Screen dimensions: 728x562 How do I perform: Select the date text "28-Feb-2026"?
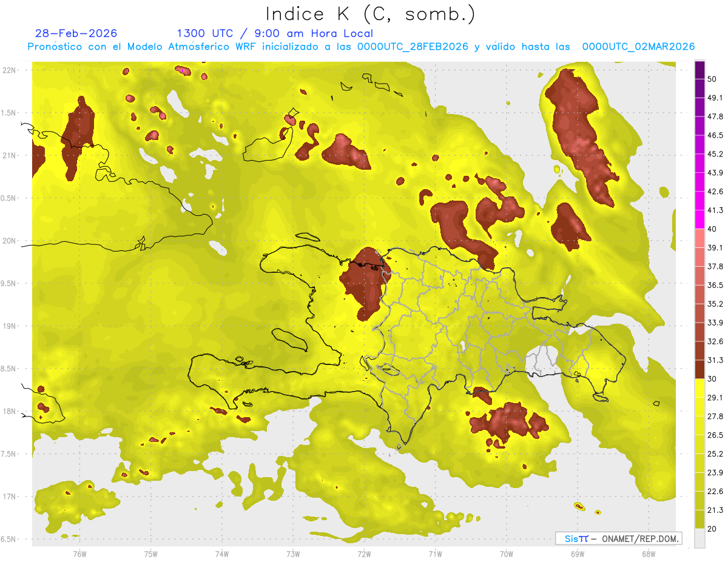coord(76,33)
